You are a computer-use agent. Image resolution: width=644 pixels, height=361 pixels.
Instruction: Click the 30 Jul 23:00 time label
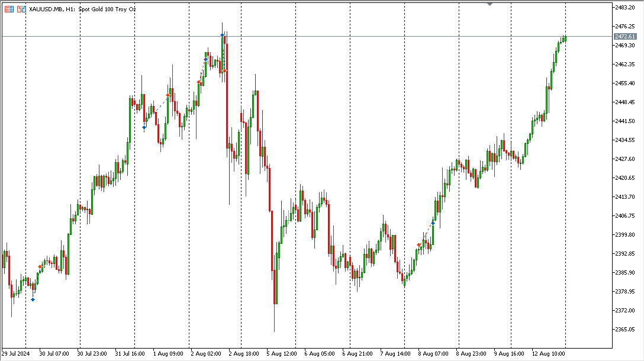click(92, 354)
